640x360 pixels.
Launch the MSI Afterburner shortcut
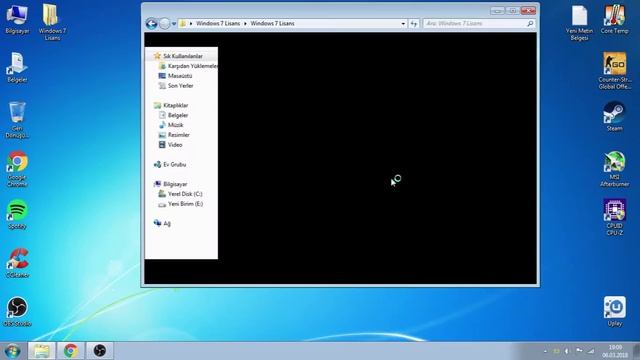click(614, 169)
